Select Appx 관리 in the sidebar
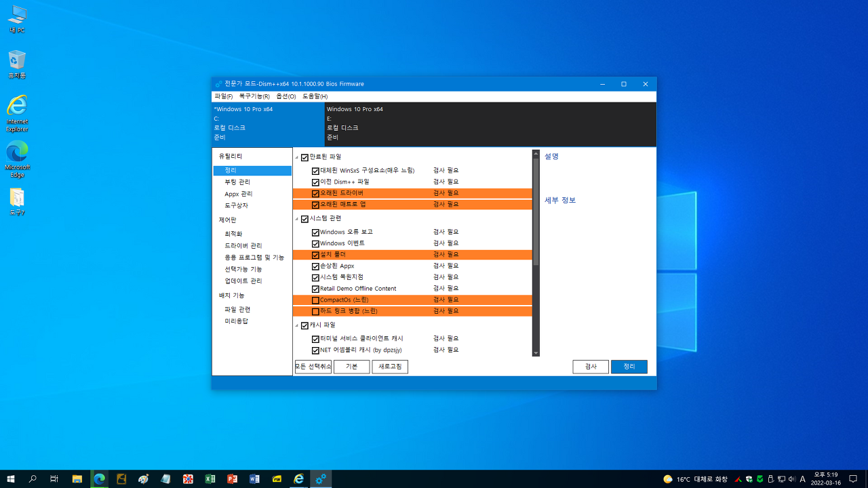The width and height of the screenshot is (868, 488). tap(239, 194)
